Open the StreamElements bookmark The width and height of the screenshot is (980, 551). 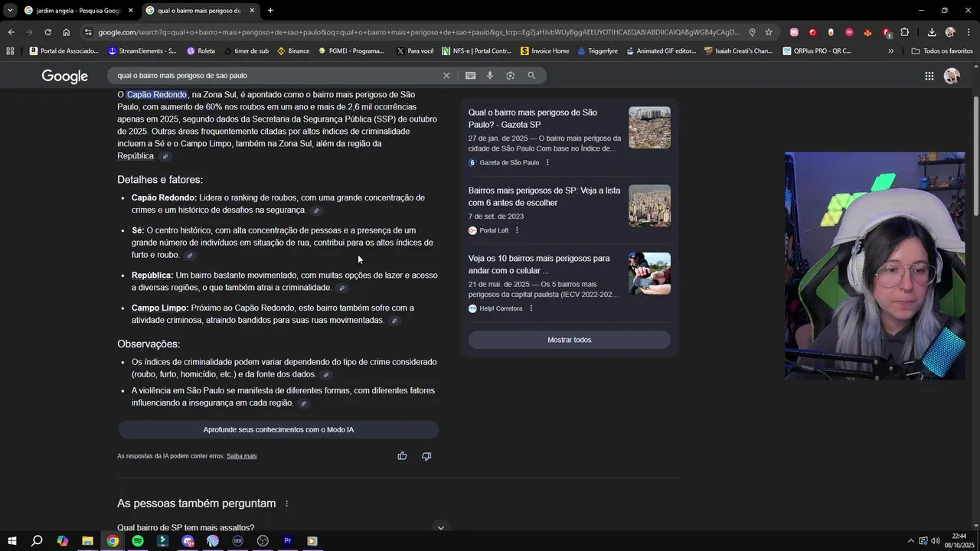[x=142, y=51]
